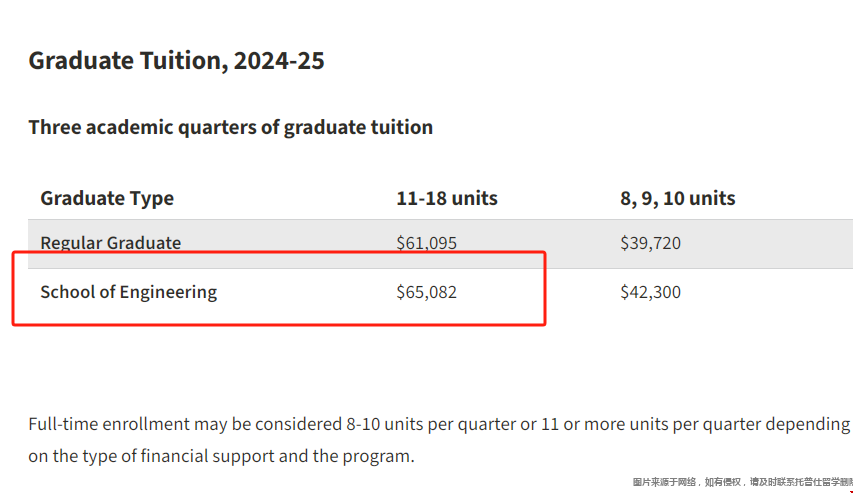Click the Chinese image source watermark text
Screen dimensions: 853x493
743,482
